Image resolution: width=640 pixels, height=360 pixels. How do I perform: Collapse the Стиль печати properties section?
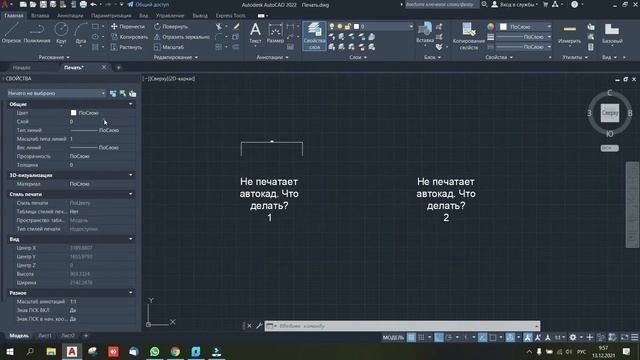(131, 194)
